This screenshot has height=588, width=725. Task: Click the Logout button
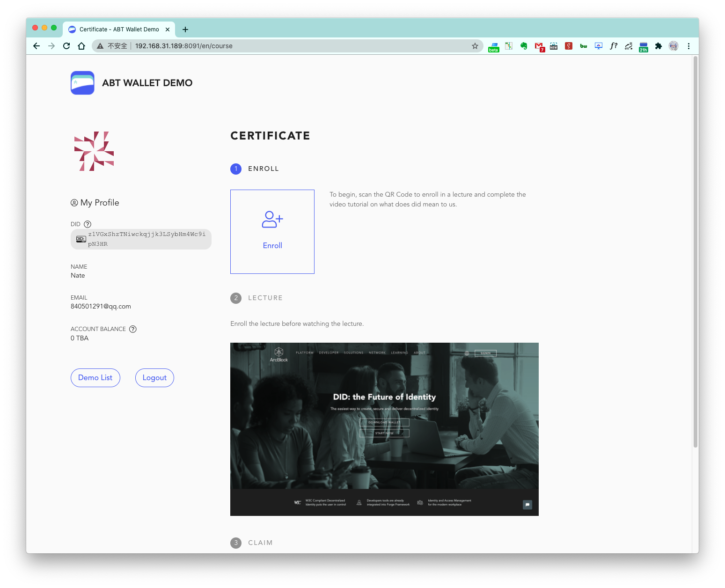click(x=154, y=378)
